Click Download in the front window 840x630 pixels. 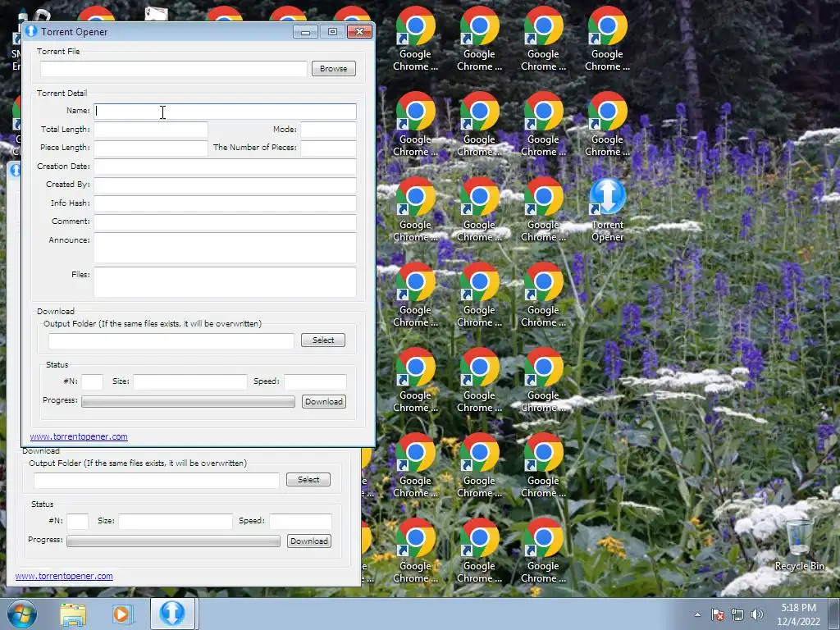coord(324,402)
